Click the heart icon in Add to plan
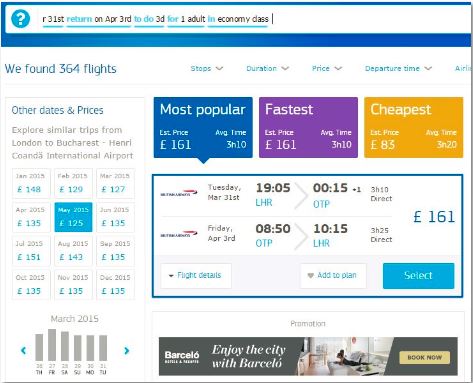The height and width of the screenshot is (383, 473). [x=311, y=275]
